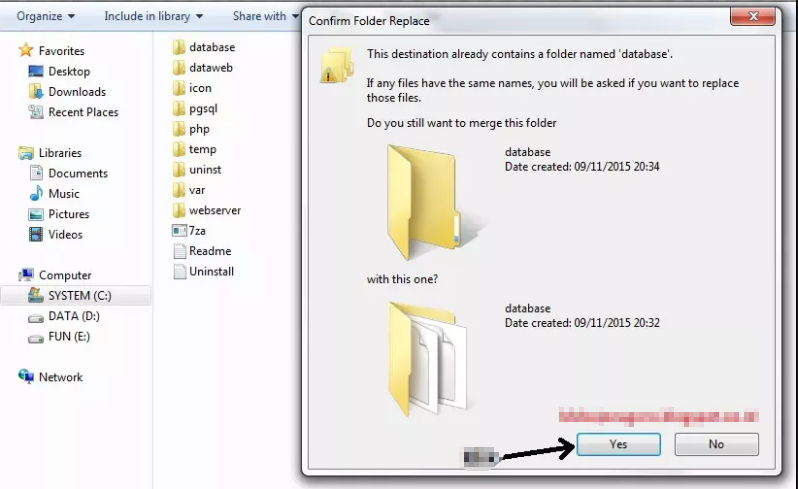This screenshot has width=798, height=489.
Task: Click the SYSTEM (C:) label text
Action: pyautogui.click(x=80, y=296)
